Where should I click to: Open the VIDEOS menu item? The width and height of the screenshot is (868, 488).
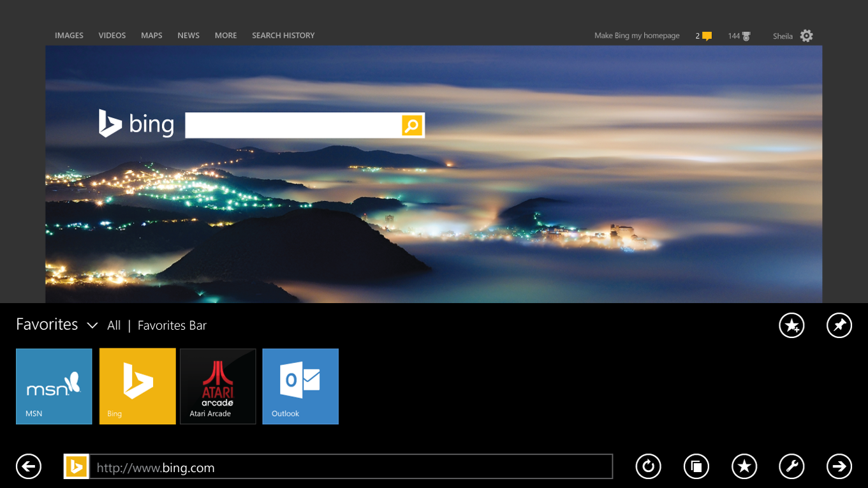coord(112,36)
